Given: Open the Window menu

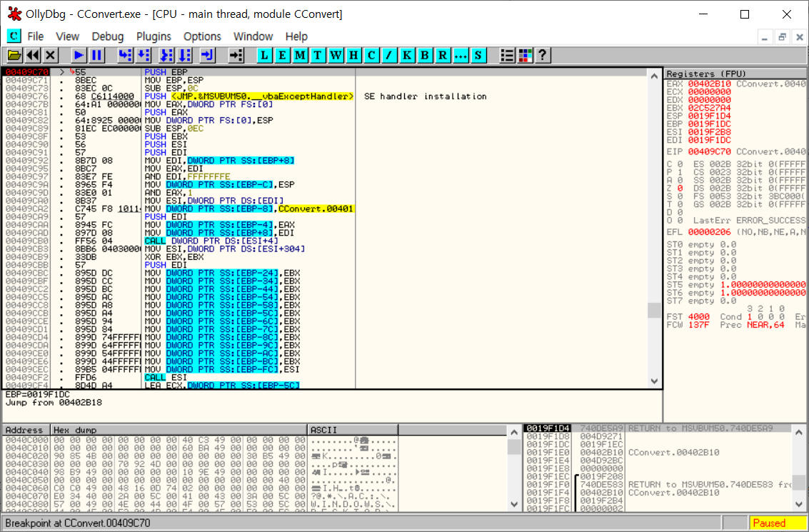Looking at the screenshot, I should coord(253,36).
